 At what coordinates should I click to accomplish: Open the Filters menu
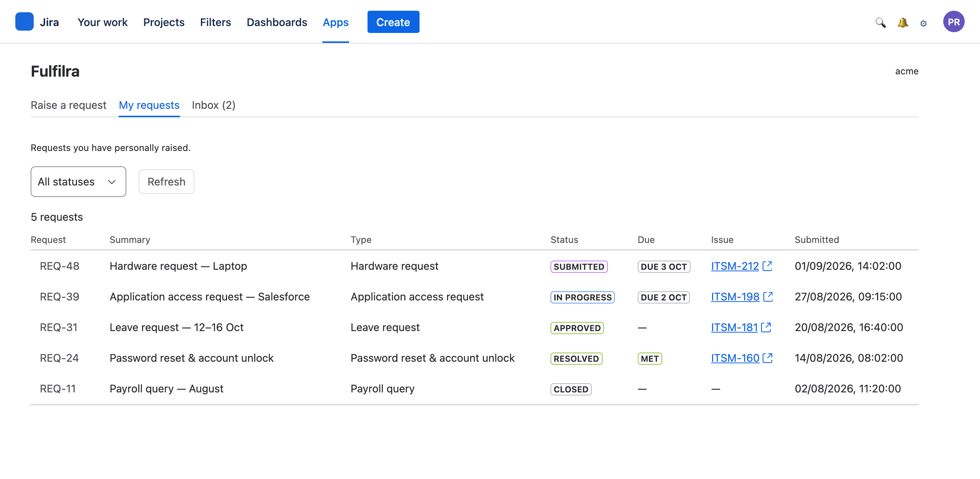pos(216,22)
